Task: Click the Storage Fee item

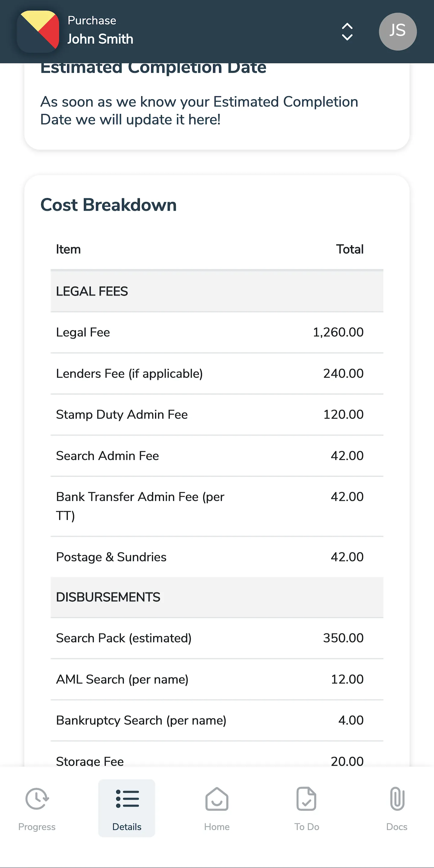Action: 90,761
